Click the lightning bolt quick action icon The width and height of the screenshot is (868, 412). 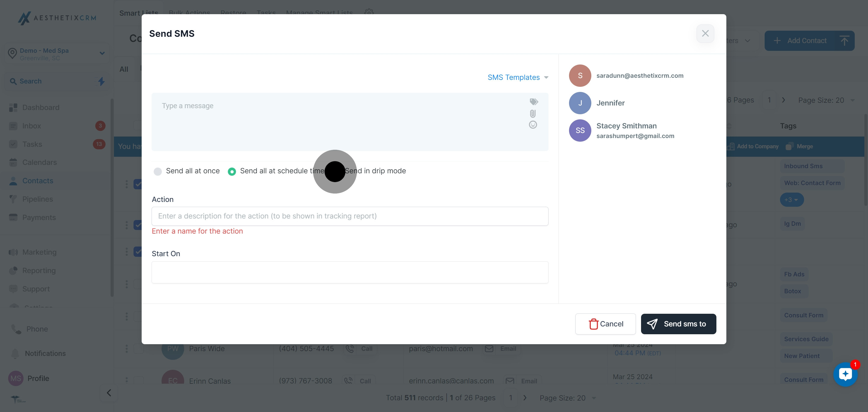point(102,81)
